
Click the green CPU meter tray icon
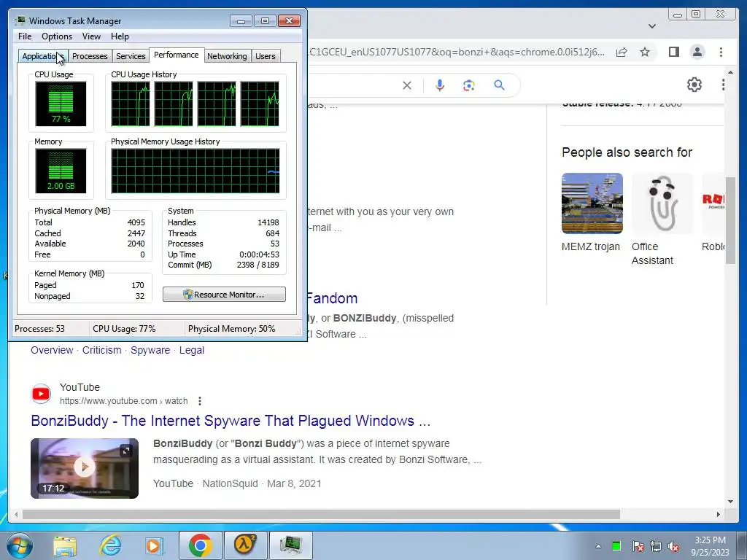(x=616, y=546)
